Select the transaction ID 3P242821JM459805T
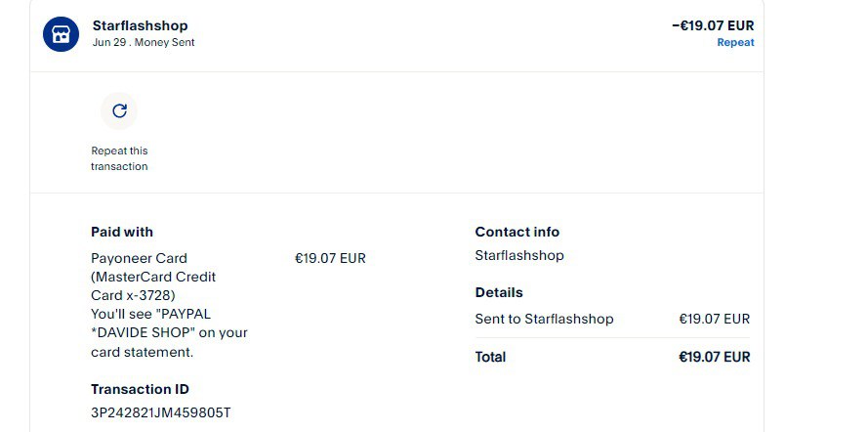 tap(161, 412)
